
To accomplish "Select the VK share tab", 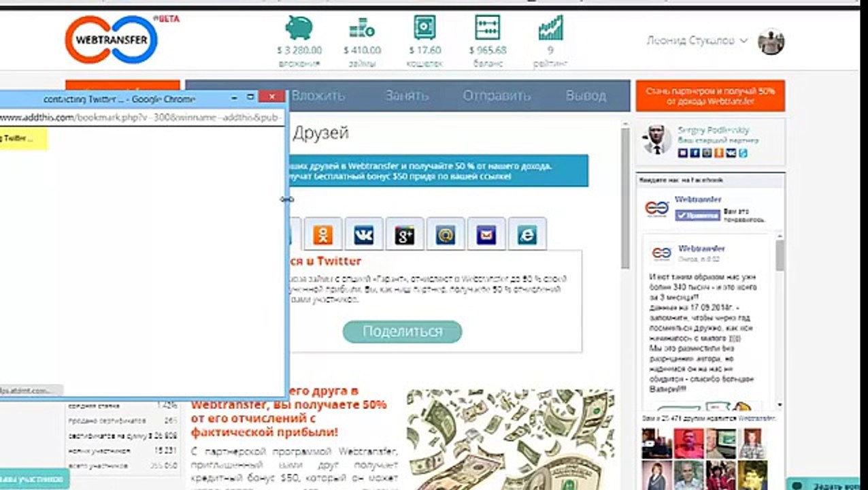I will pos(363,235).
